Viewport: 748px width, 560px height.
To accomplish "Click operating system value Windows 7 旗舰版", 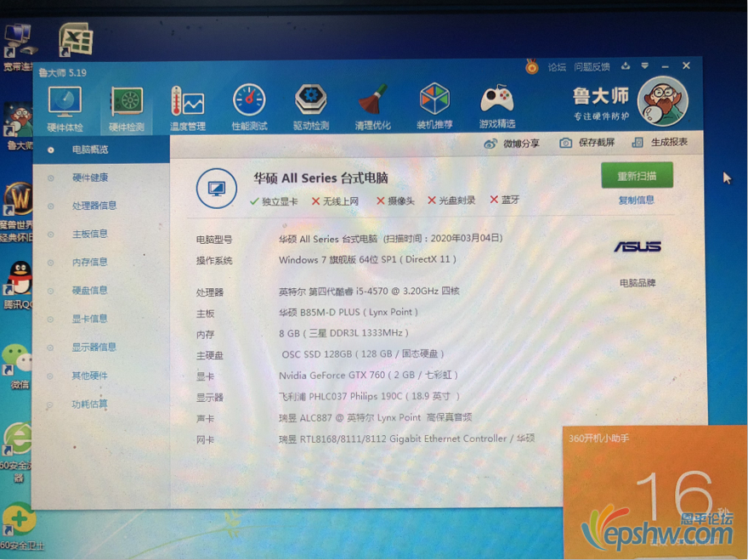I will (x=367, y=259).
